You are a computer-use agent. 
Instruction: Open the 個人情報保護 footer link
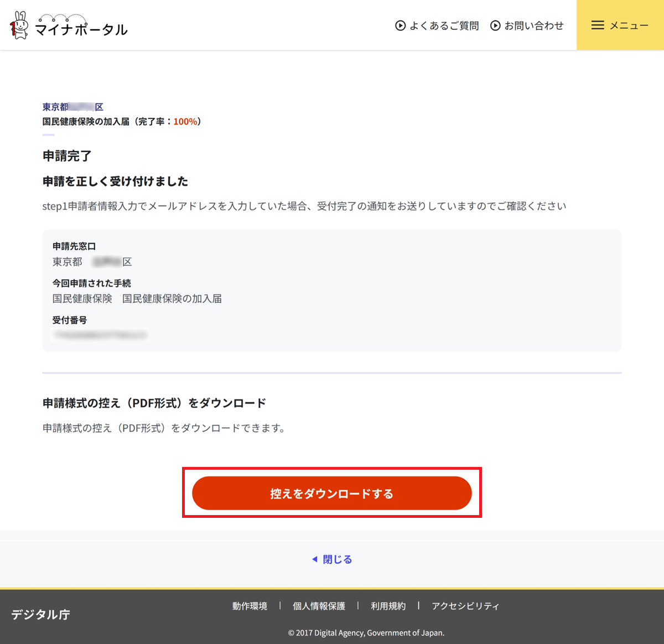tap(319, 606)
